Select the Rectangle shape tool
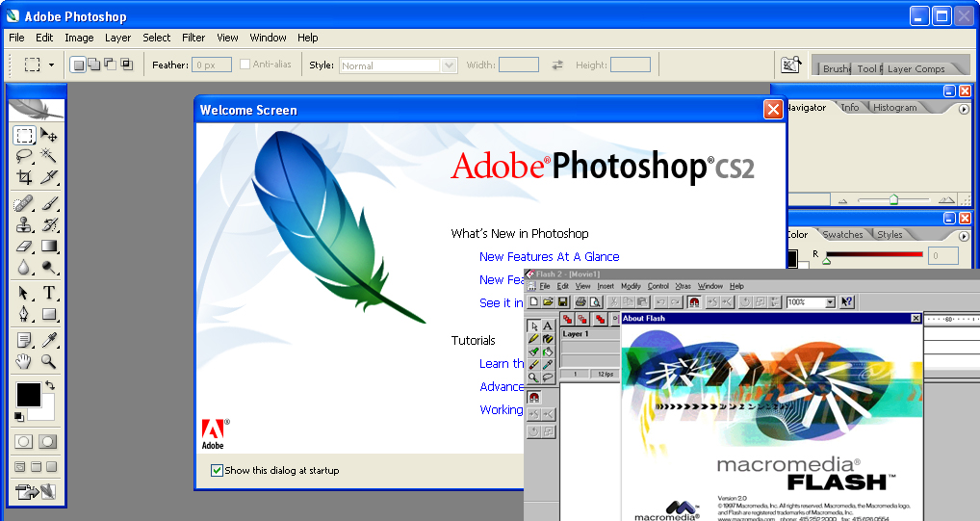980x521 pixels. [49, 314]
